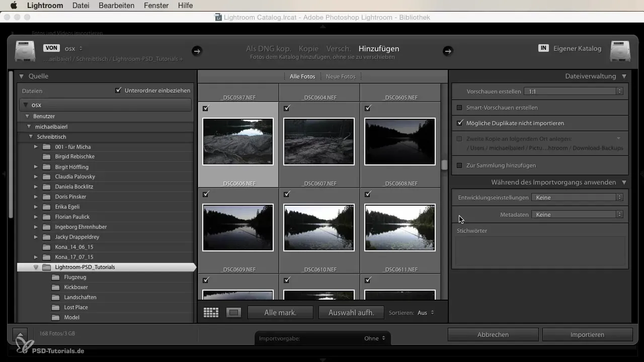Collapse import dialog with bottom-left arrow button
This screenshot has height=362, width=644.
coord(20,334)
